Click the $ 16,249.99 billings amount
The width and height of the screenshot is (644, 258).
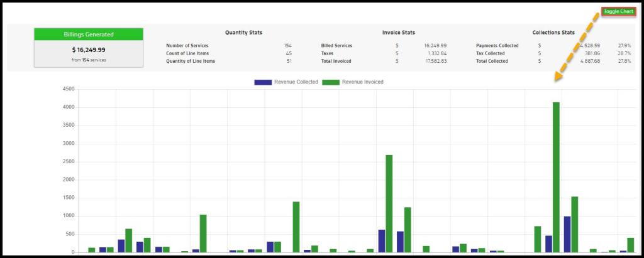(x=89, y=50)
